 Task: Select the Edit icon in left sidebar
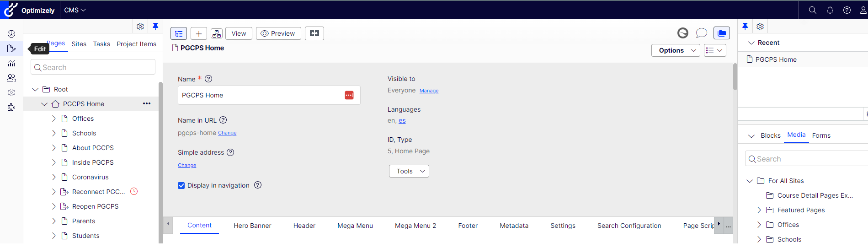(x=11, y=49)
